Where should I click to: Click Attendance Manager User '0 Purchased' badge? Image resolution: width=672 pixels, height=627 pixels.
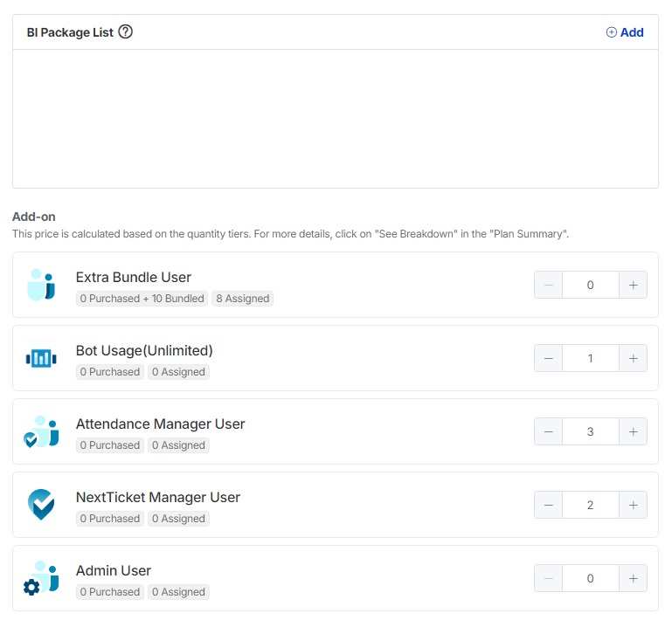point(110,445)
